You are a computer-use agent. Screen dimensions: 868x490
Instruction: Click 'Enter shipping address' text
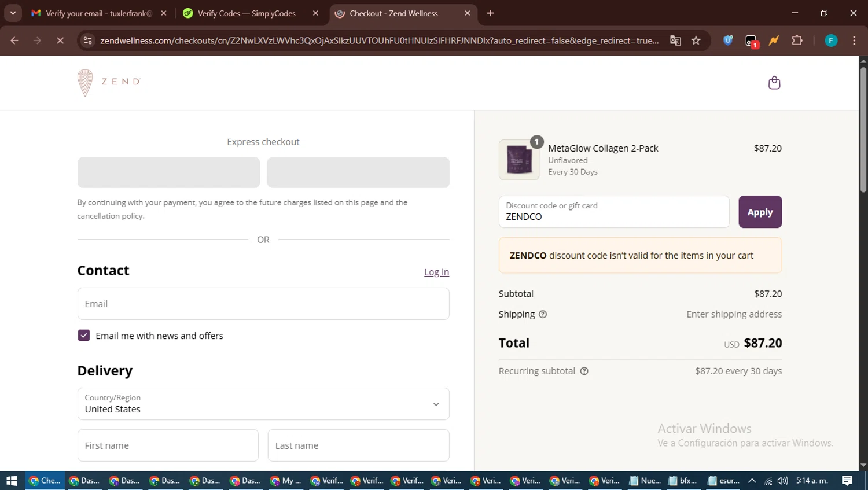pyautogui.click(x=734, y=314)
